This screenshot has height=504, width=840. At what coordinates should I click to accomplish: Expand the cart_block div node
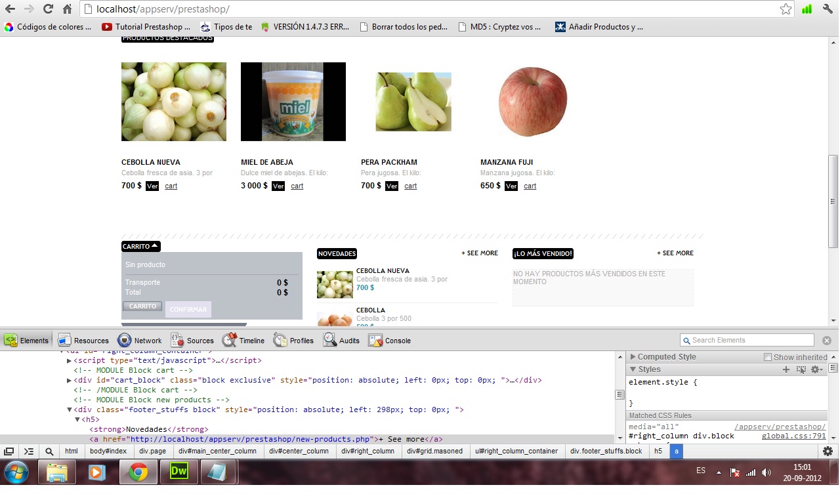(69, 380)
